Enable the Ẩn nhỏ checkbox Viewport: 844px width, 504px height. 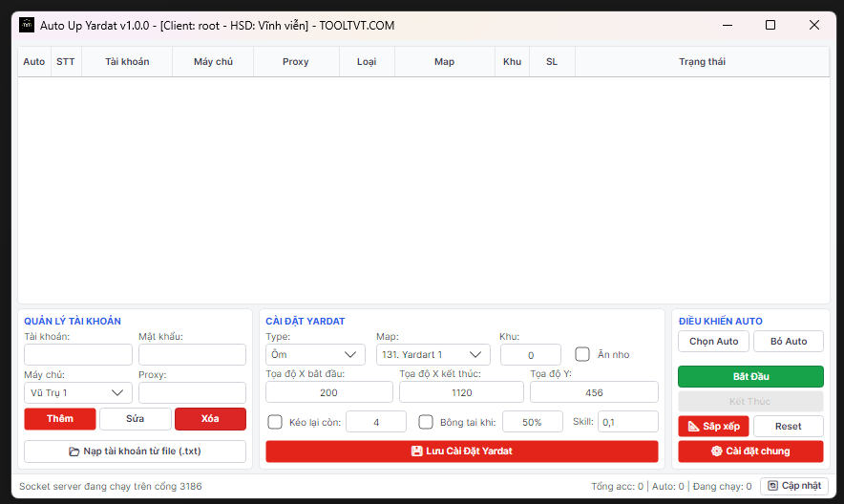click(x=582, y=354)
